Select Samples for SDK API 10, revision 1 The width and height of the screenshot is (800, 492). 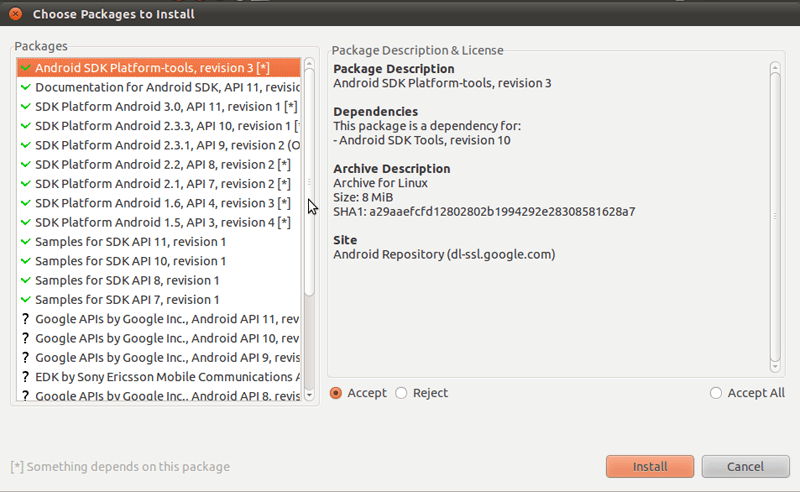pos(159,261)
